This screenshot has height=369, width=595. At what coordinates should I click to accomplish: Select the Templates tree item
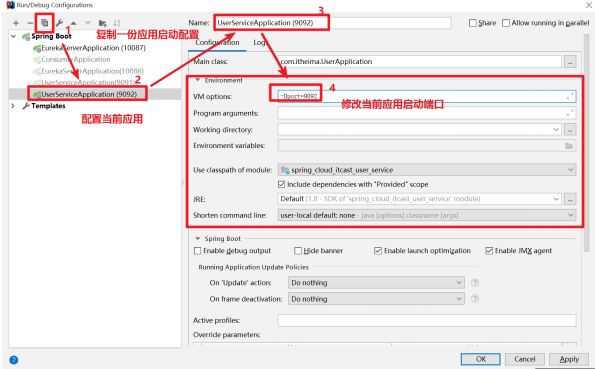(x=48, y=106)
